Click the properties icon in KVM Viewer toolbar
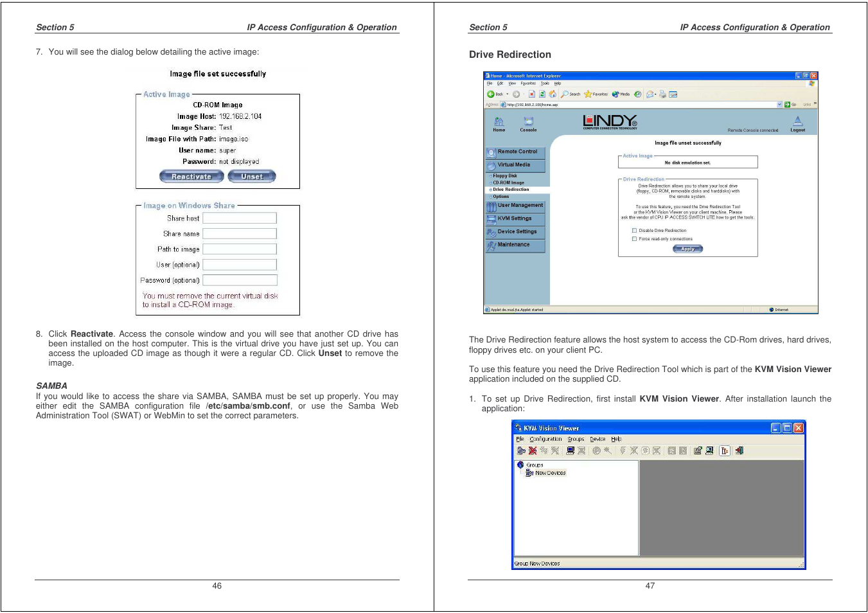This screenshot has width=868, height=613. tap(698, 450)
